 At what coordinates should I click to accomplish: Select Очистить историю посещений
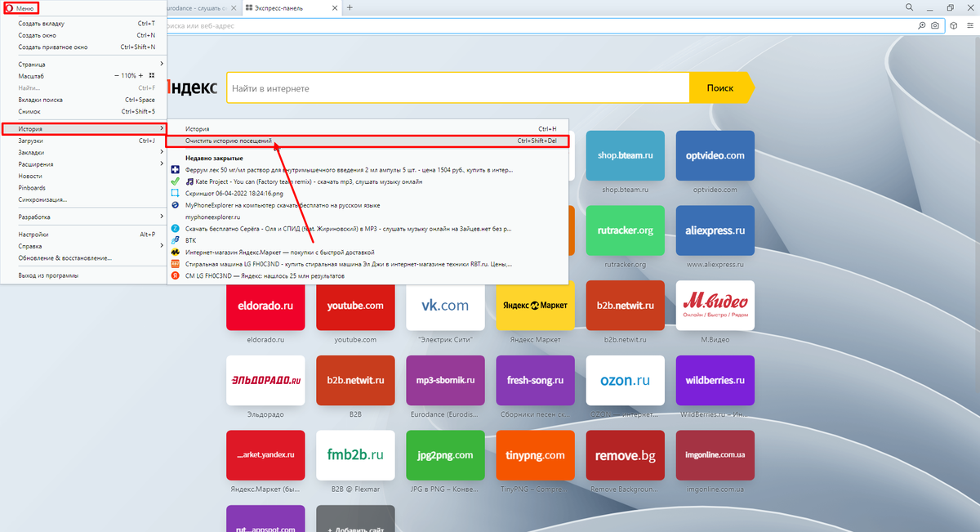(x=367, y=141)
